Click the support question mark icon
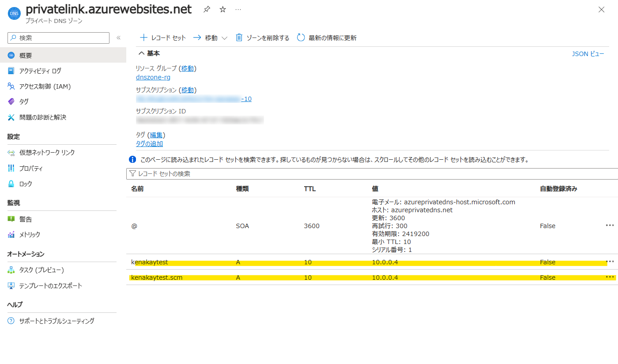Image resolution: width=618 pixels, height=364 pixels. [11, 321]
